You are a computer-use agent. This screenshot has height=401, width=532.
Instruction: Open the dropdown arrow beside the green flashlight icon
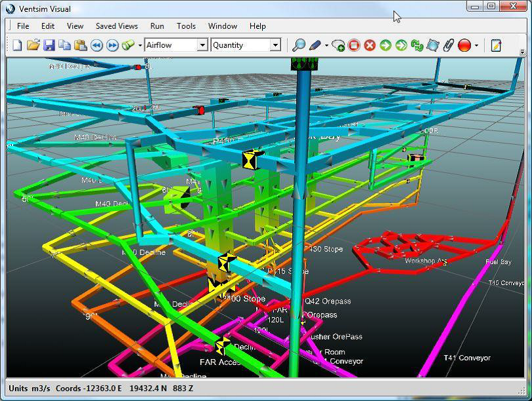tap(140, 45)
